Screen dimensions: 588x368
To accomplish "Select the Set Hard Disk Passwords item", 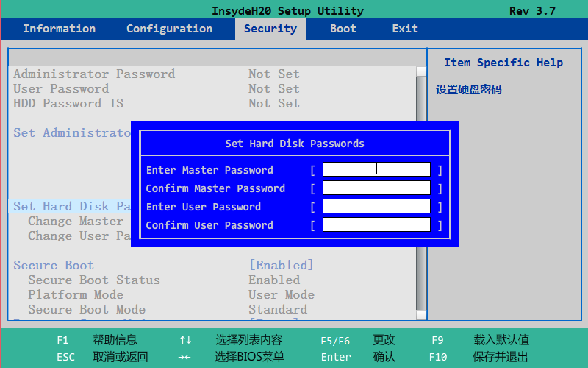I will pos(71,207).
